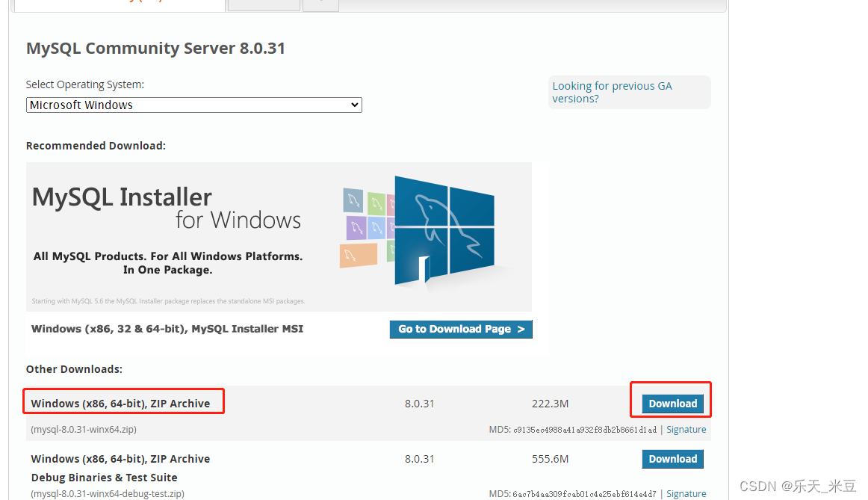The height and width of the screenshot is (500, 868).
Task: Open Looking for previous GA versions link
Action: (x=612, y=93)
